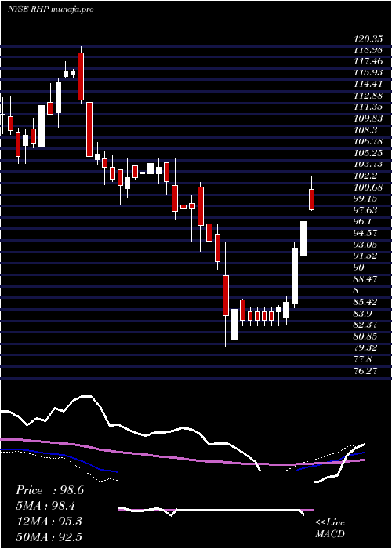Click the 91.52 price label
392x549 pixels.
[366, 256]
